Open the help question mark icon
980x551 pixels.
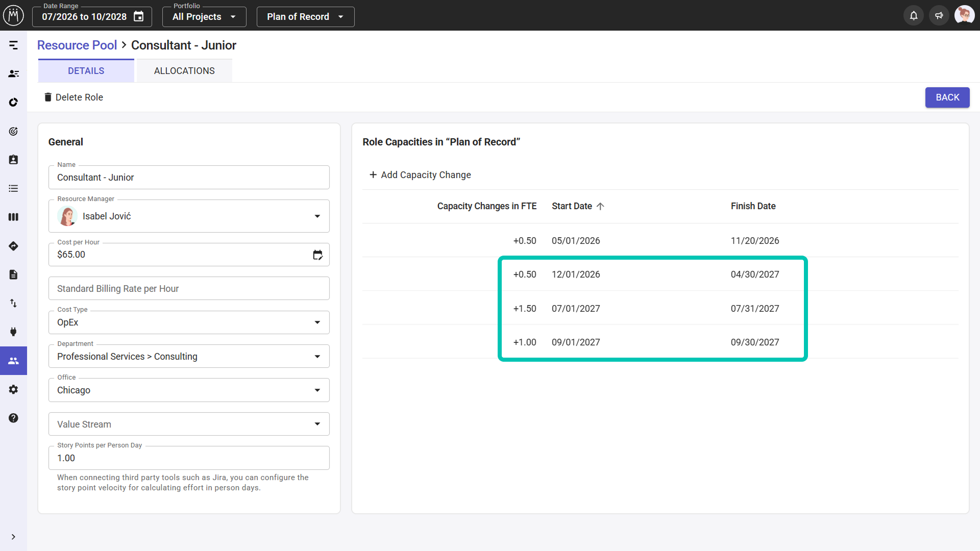point(14,418)
